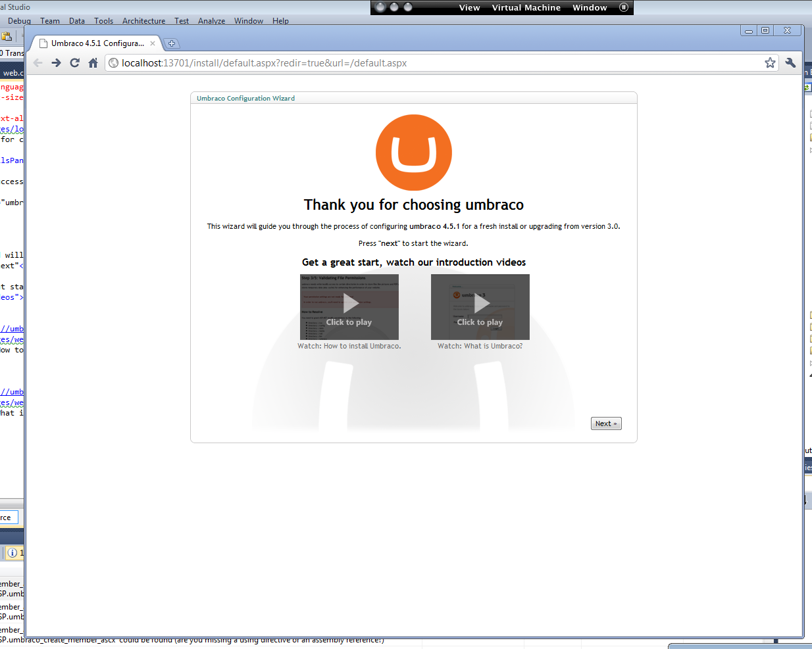Open the 'Watch: How to install Umbraco.' link

click(x=349, y=346)
